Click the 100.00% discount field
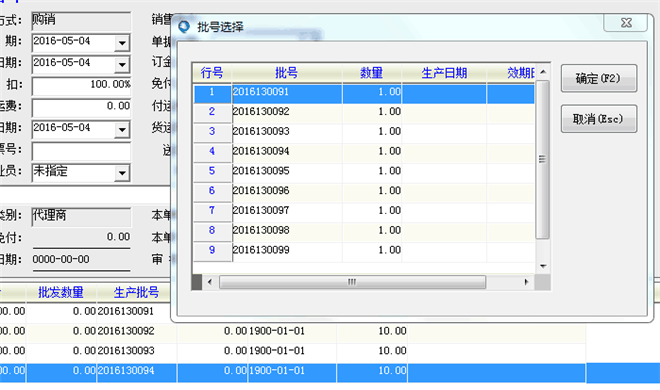This screenshot has width=660, height=390. 81,86
